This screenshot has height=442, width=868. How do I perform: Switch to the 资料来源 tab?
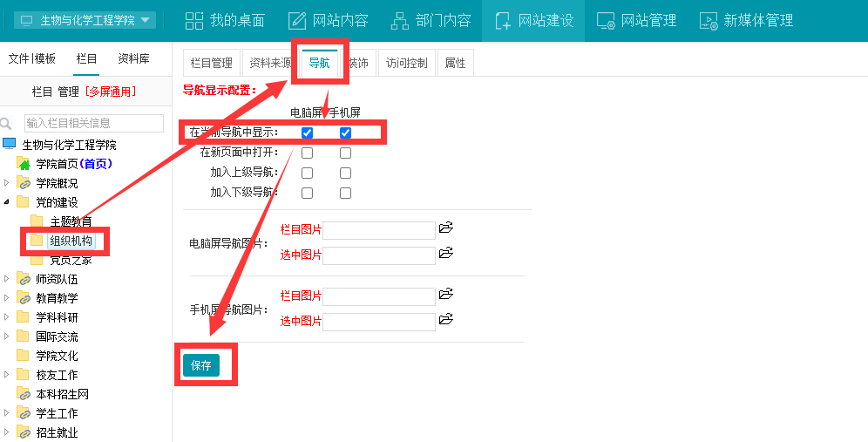270,63
